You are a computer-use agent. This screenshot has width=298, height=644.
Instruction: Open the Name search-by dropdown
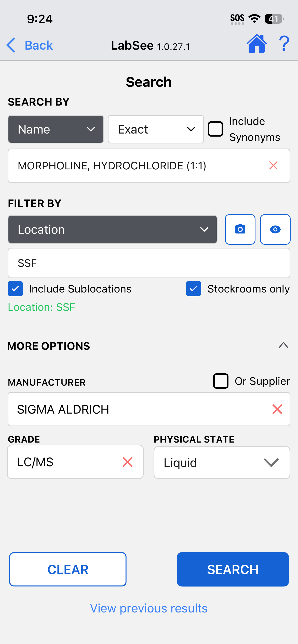pyautogui.click(x=56, y=129)
